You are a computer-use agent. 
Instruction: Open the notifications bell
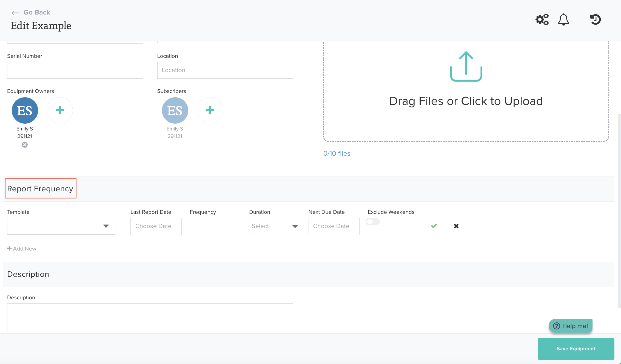pos(563,19)
